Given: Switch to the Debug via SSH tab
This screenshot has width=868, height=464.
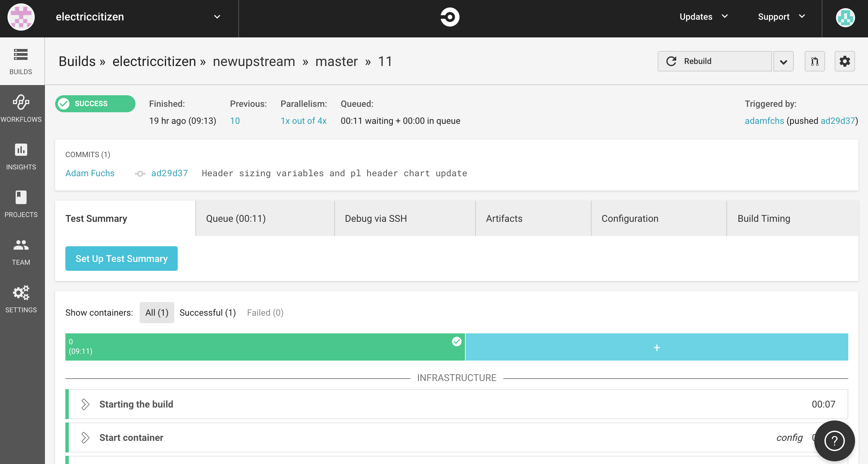Looking at the screenshot, I should [405, 218].
